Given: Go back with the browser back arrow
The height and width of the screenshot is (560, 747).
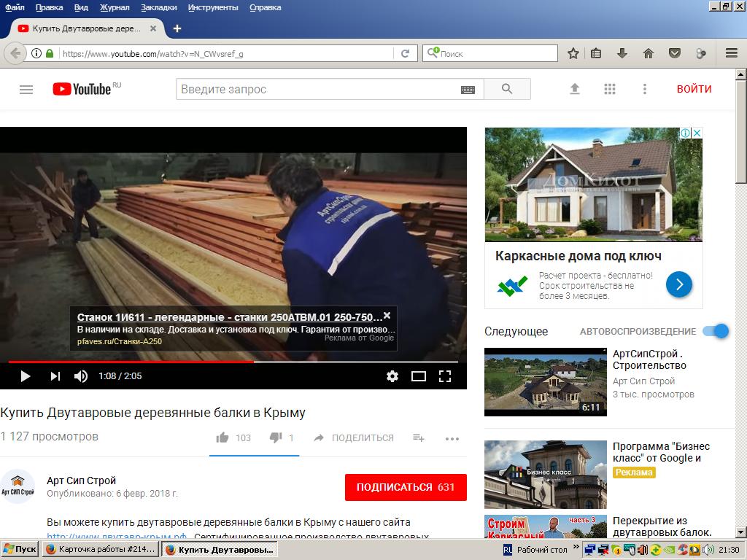Looking at the screenshot, I should click(15, 53).
